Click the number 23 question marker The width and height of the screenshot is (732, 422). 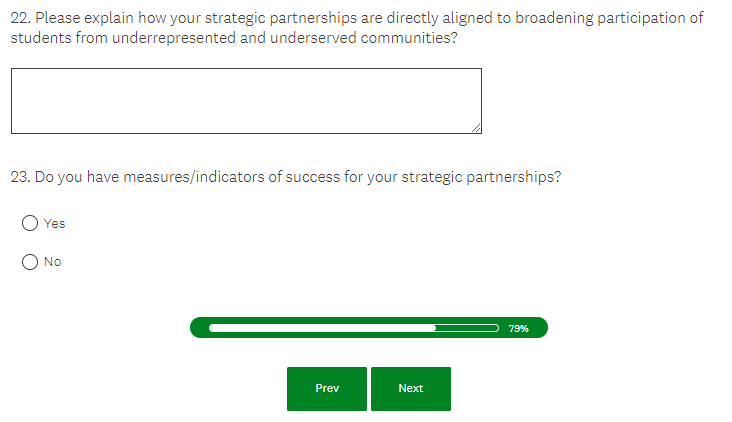(19, 177)
